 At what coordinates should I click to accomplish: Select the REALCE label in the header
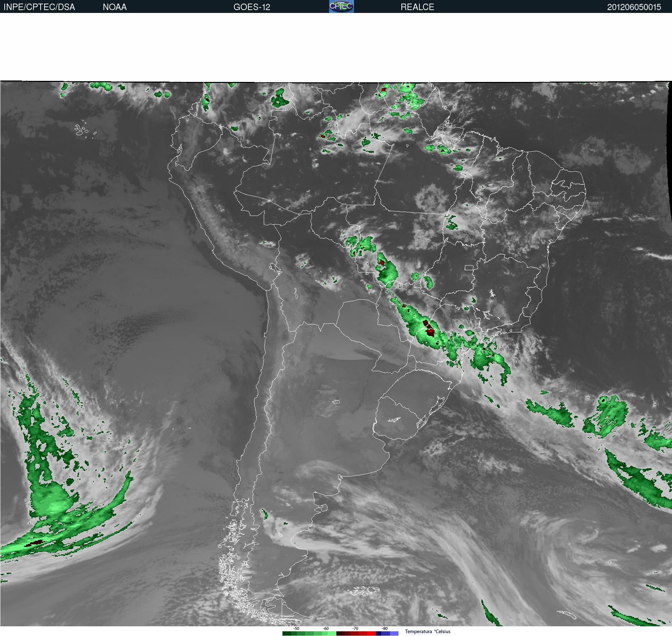tap(417, 7)
